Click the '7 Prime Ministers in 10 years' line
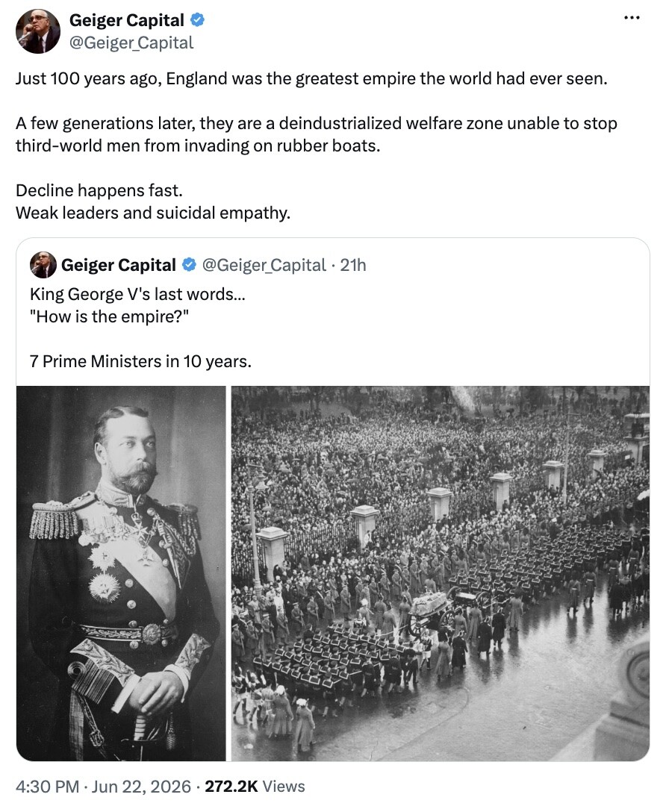 pyautogui.click(x=140, y=361)
